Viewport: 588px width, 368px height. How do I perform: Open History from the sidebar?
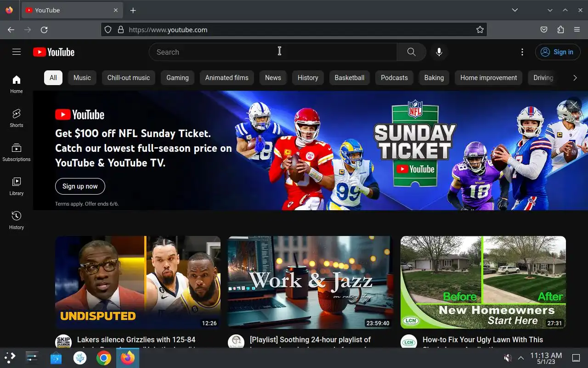[17, 220]
